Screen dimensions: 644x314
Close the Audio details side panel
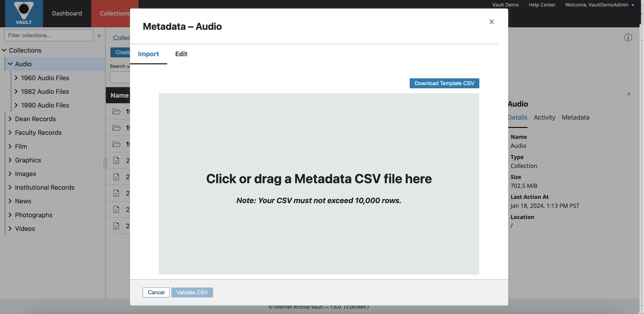point(629,94)
